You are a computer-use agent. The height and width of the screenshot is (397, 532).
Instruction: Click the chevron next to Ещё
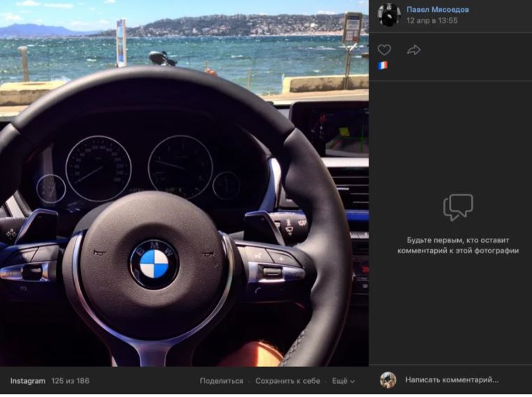[x=353, y=382]
